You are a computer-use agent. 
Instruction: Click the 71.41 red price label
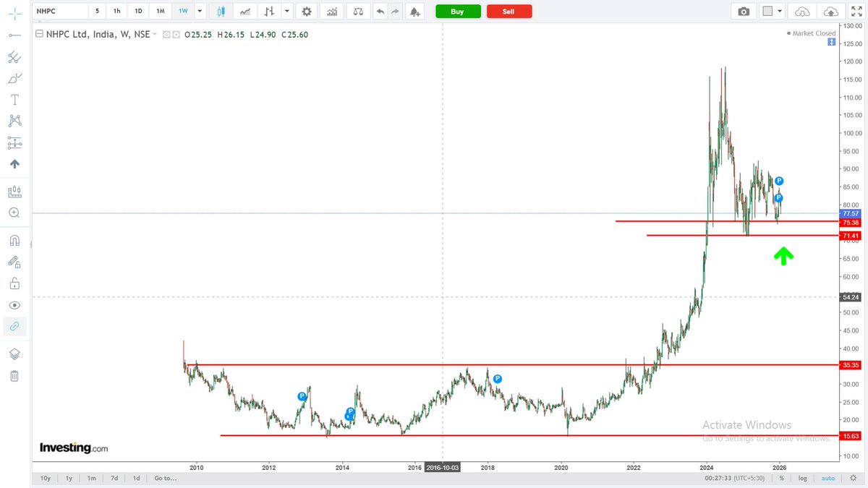[x=850, y=236]
